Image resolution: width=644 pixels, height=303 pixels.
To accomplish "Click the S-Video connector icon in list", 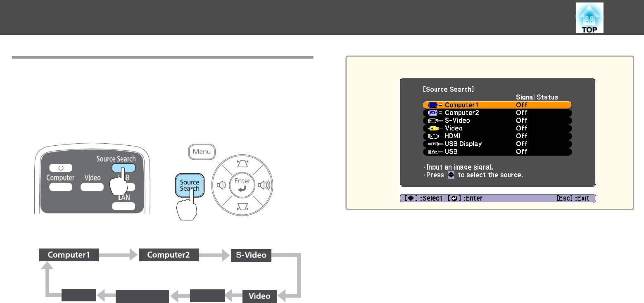I will 435,121.
